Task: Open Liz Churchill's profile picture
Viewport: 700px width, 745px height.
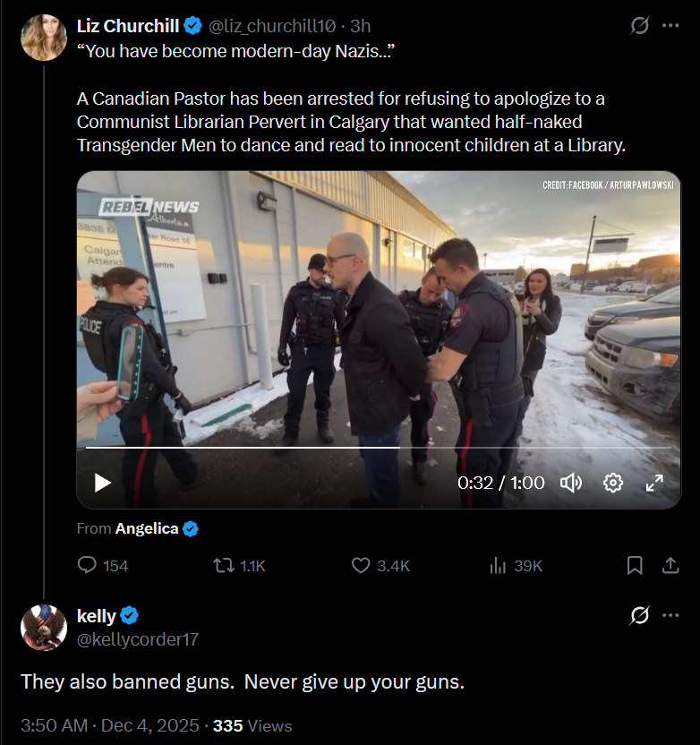Action: 44,38
